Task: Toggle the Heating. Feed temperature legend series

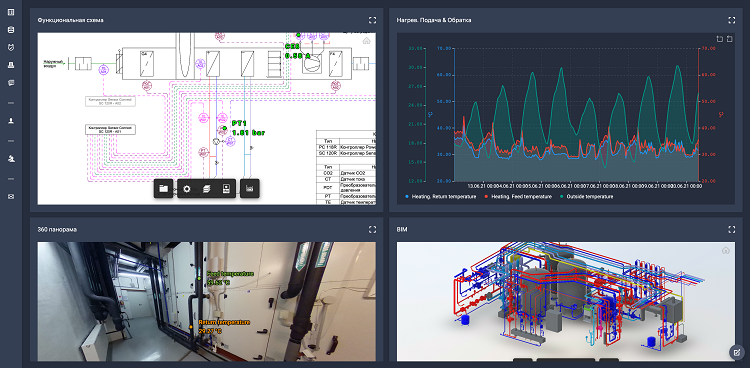Action: click(518, 196)
